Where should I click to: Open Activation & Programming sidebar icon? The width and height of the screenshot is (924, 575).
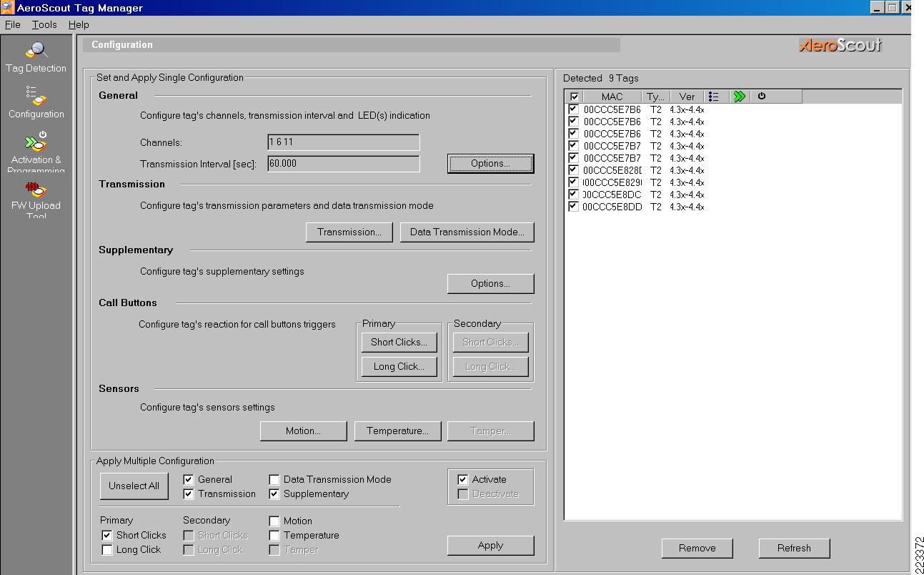point(36,142)
